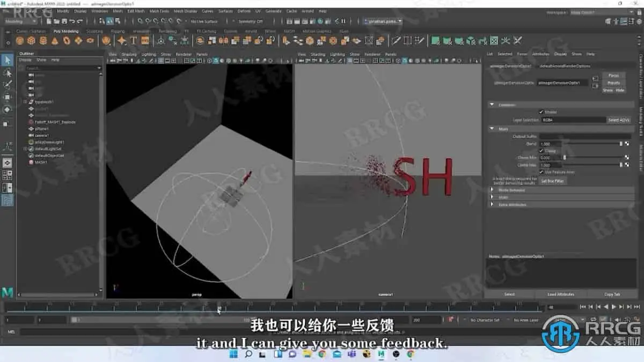Screen dimensions: 644x362
Task: Open the Mesh Tools menu
Action: click(x=159, y=11)
